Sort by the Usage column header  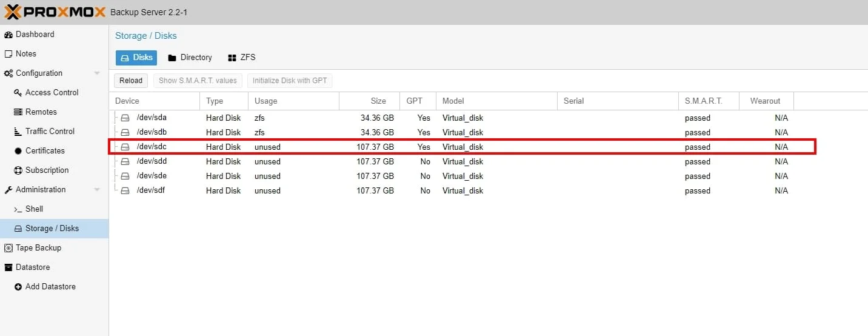(294, 101)
